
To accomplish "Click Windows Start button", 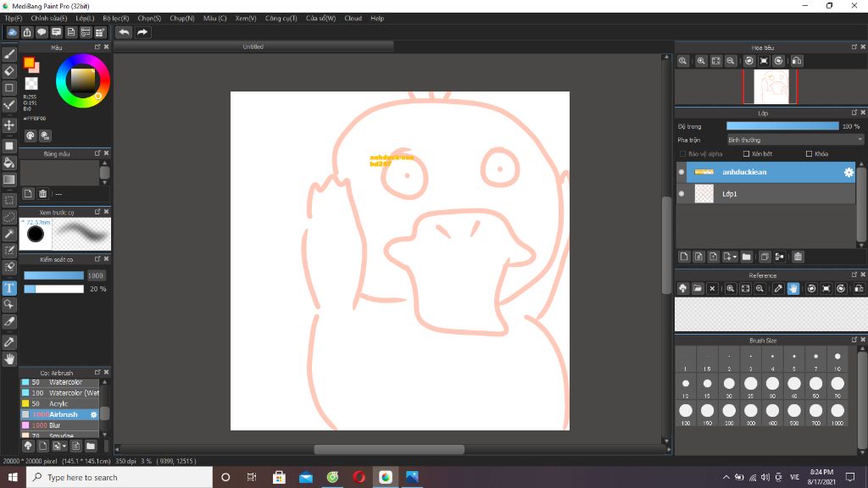I will point(13,477).
